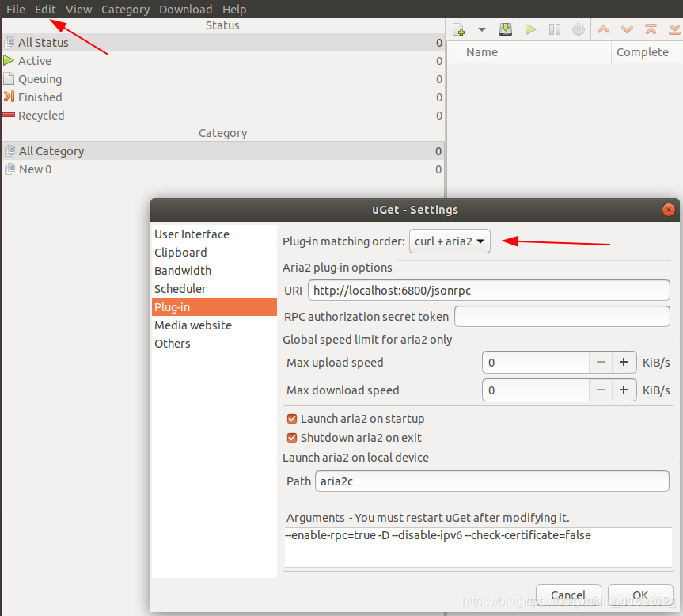
Task: Start download with the green play icon
Action: [x=530, y=29]
